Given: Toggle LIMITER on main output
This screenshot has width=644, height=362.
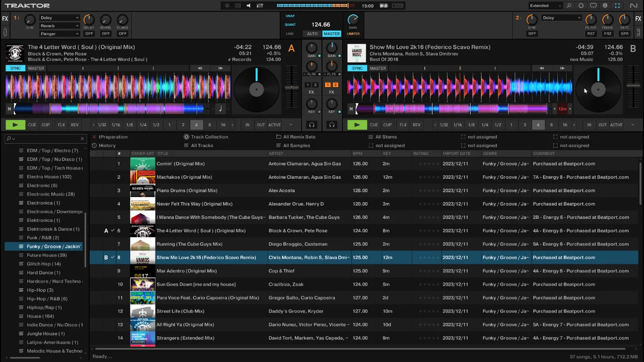Looking at the screenshot, I should [x=353, y=34].
